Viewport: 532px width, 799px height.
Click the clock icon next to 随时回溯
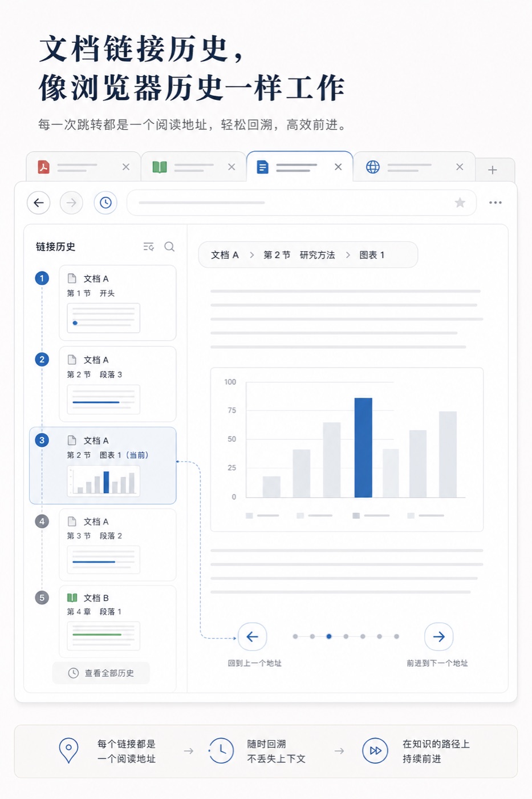tap(221, 750)
